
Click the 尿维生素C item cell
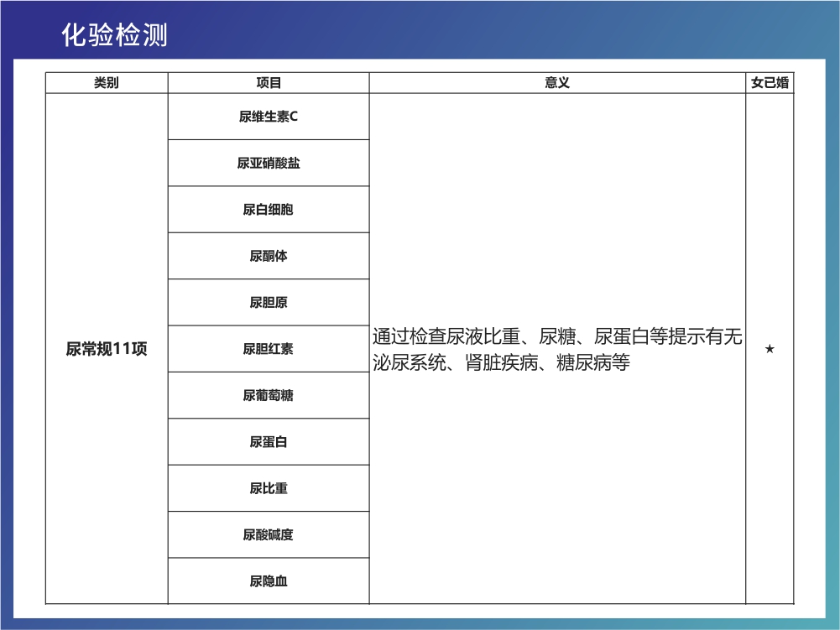269,117
